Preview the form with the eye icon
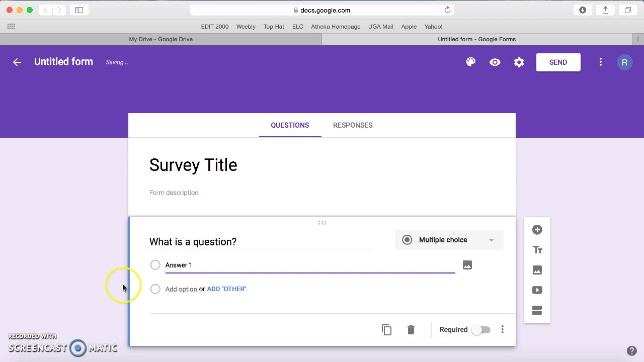This screenshot has width=644, height=362. (495, 62)
